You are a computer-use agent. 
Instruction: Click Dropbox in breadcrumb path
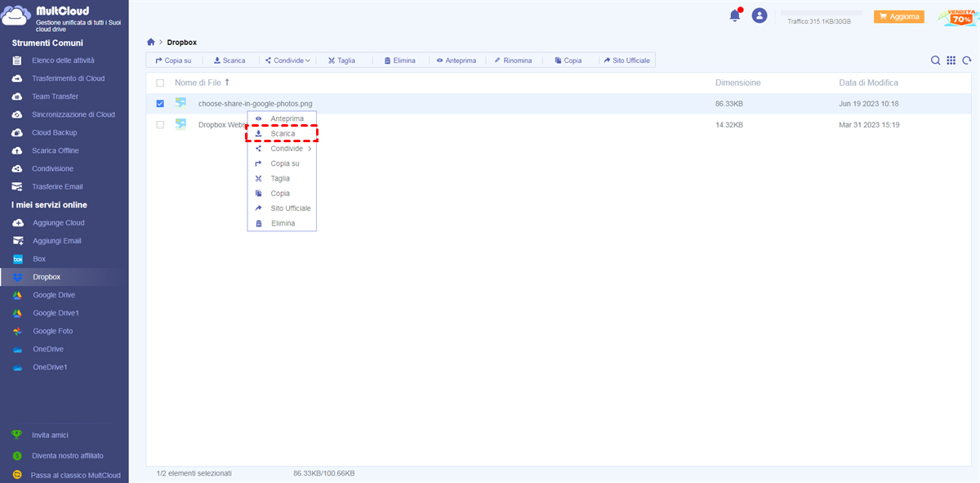(182, 42)
